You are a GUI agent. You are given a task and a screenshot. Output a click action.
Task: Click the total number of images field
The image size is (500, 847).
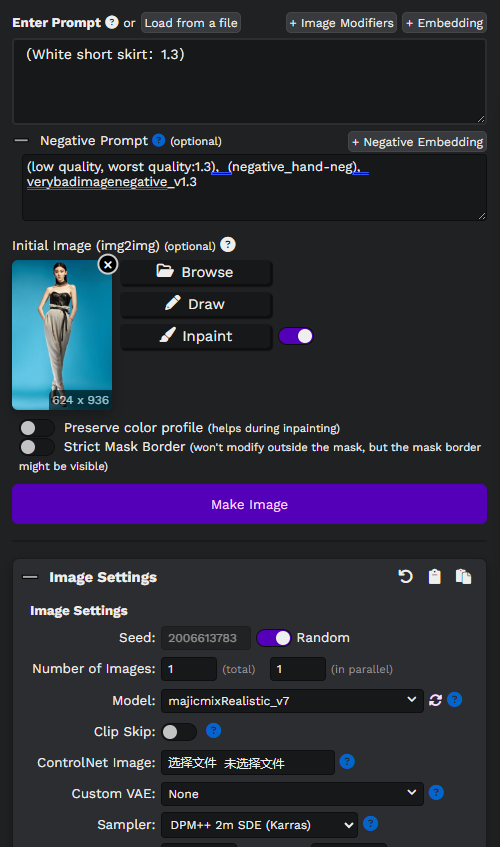188,669
